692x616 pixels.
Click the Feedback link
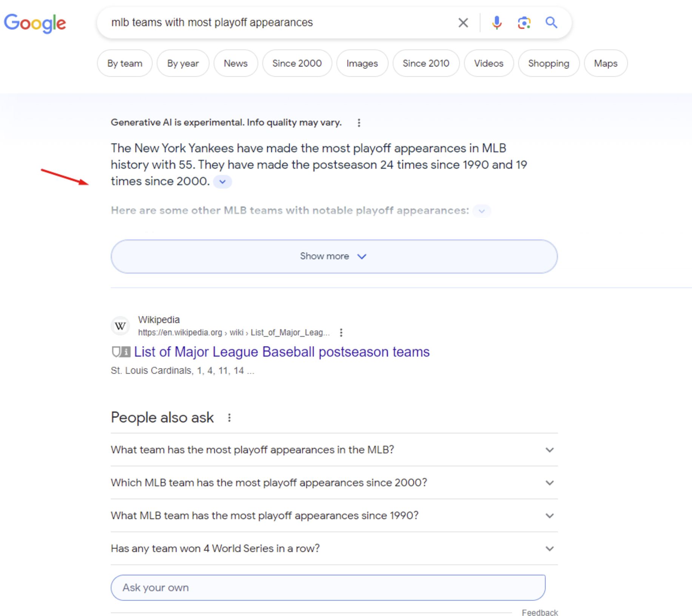tap(540, 612)
